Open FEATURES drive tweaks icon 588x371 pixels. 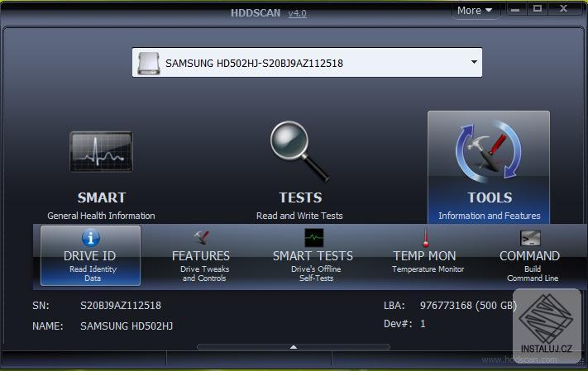coord(201,238)
